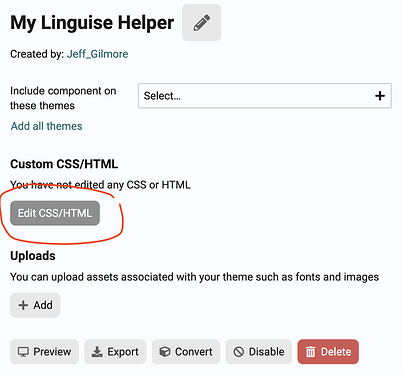Image resolution: width=403 pixels, height=375 pixels.
Task: Disable the component
Action: (259, 352)
